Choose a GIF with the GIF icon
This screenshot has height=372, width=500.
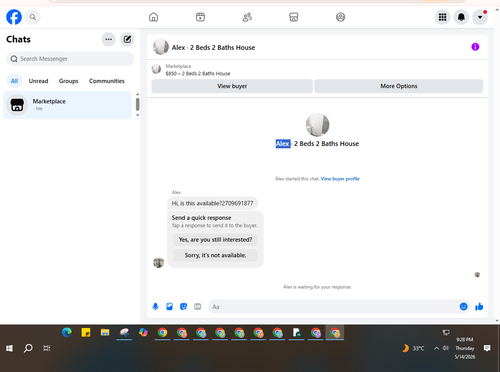coord(198,307)
